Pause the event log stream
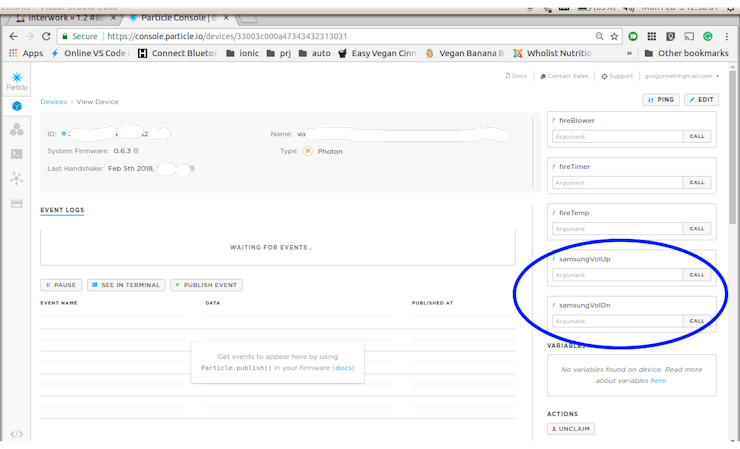This screenshot has height=449, width=740. [x=61, y=285]
